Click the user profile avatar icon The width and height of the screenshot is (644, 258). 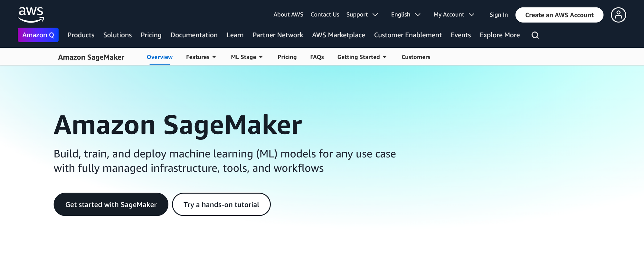pos(618,15)
